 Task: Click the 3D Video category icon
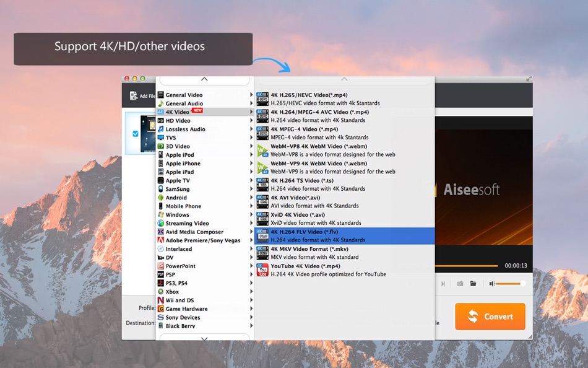pyautogui.click(x=160, y=146)
